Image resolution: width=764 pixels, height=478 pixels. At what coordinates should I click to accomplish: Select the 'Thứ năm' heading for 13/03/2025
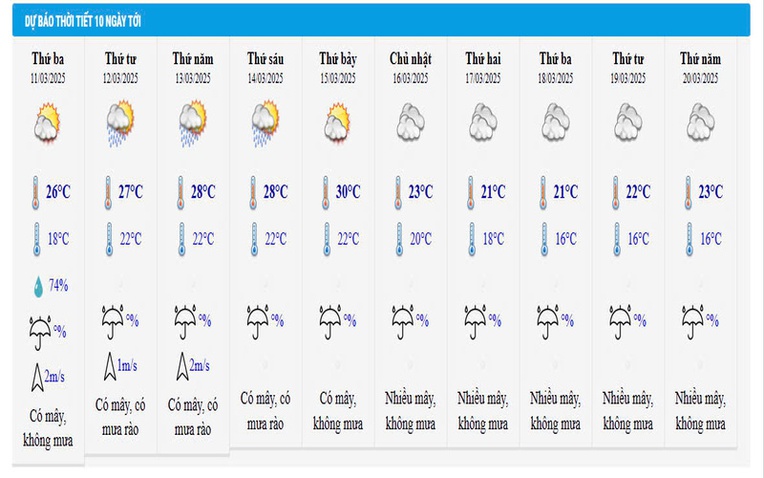point(193,59)
